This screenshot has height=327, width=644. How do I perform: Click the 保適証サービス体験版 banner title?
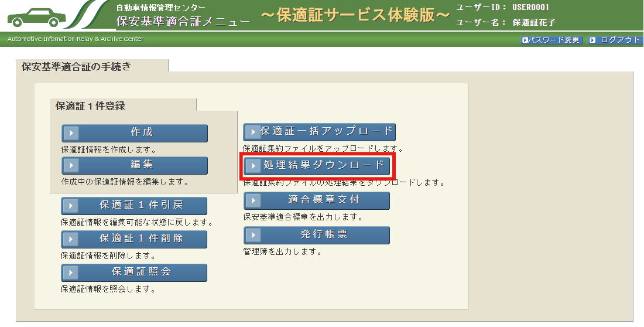(355, 16)
